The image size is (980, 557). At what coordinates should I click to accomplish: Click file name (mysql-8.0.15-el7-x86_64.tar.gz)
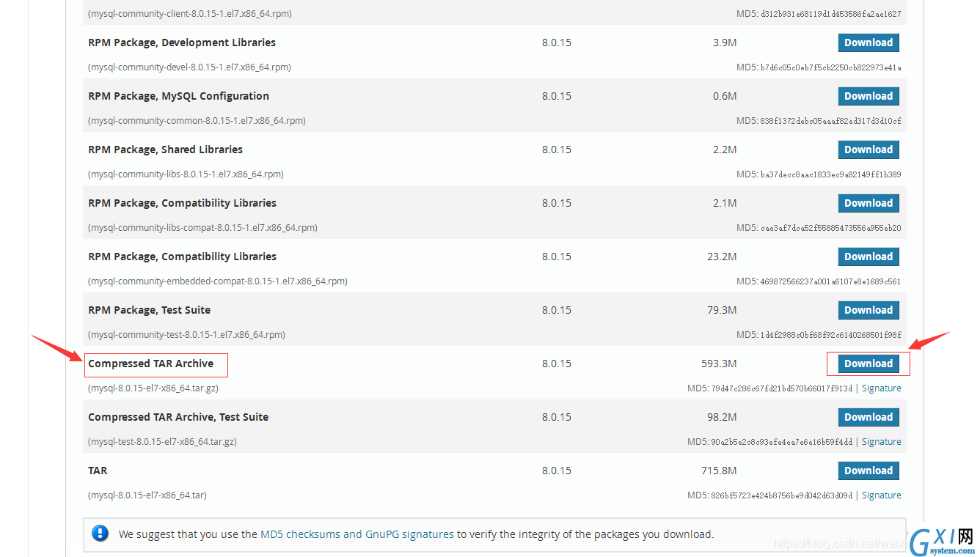click(x=153, y=388)
